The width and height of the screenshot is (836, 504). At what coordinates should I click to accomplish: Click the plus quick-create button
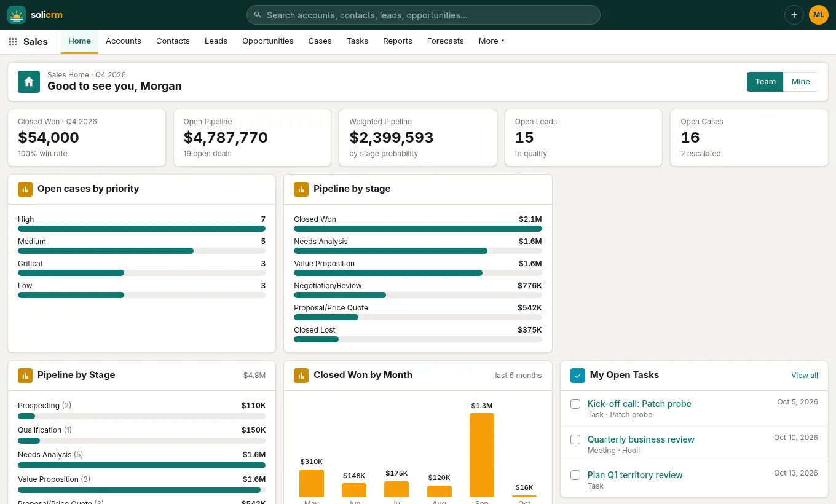pos(794,15)
